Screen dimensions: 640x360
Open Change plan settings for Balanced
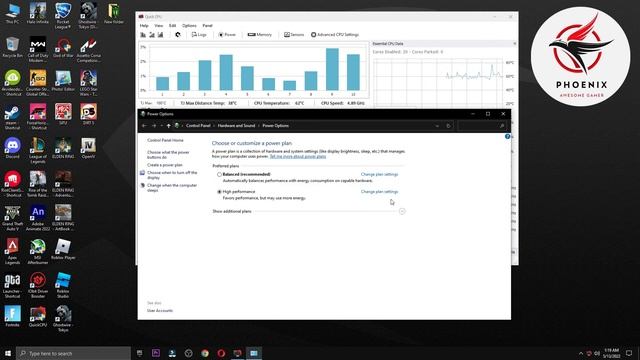point(379,174)
